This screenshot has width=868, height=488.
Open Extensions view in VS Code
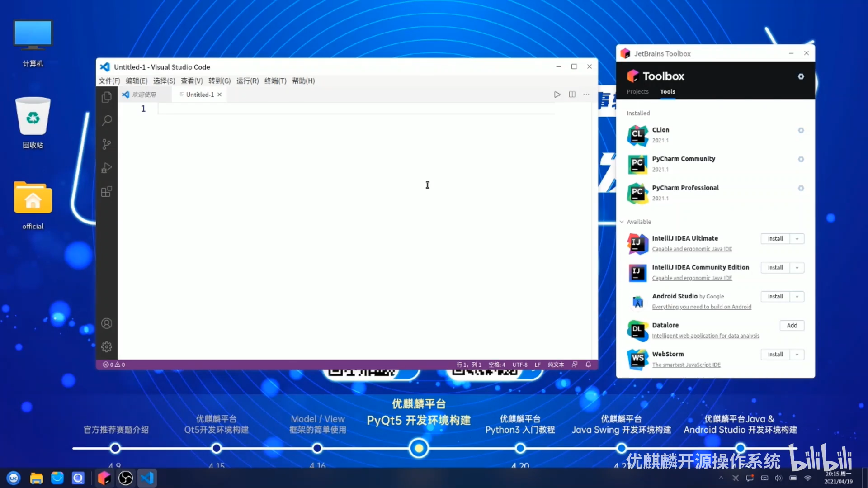pos(107,191)
